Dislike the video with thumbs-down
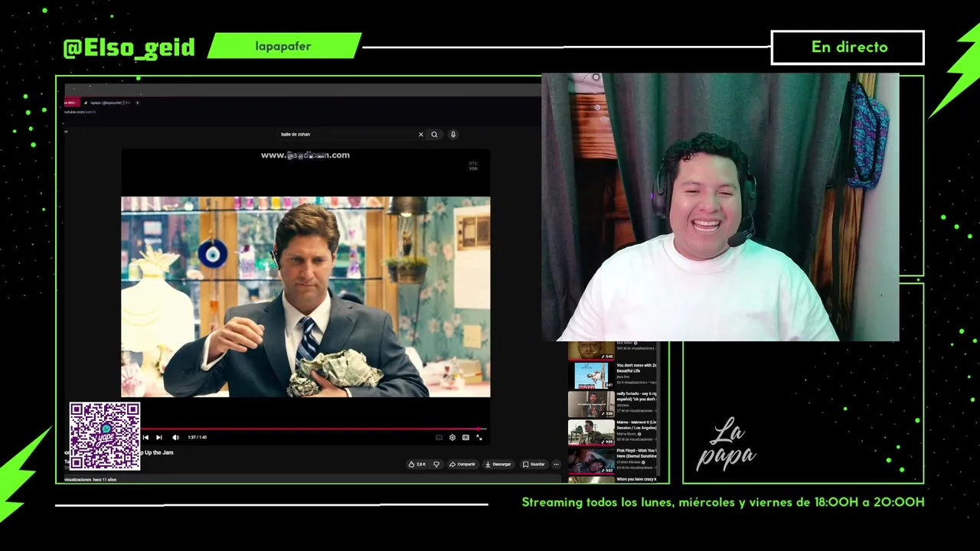The image size is (980, 551). click(436, 465)
